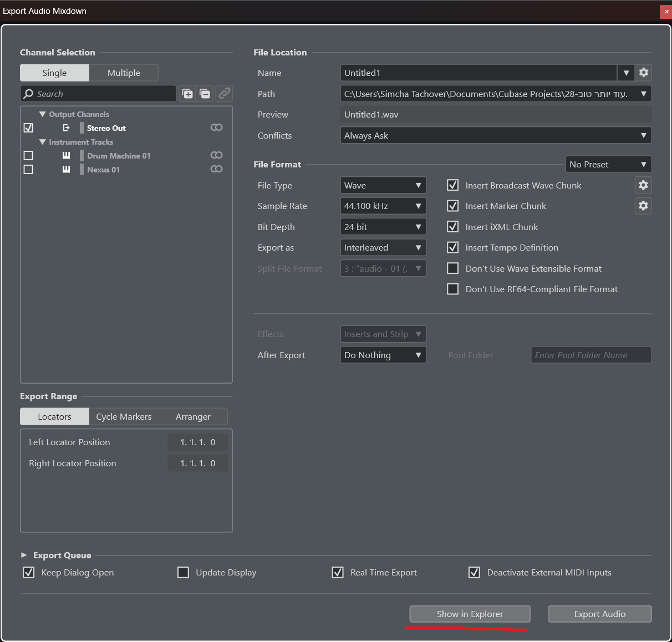Click the link icon on Nexus 01 row

[216, 169]
